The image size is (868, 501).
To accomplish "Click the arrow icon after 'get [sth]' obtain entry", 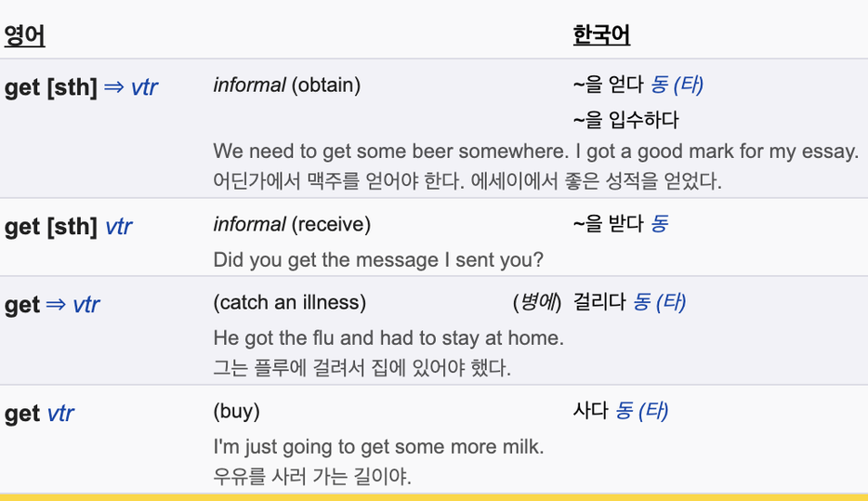I will pos(114,87).
